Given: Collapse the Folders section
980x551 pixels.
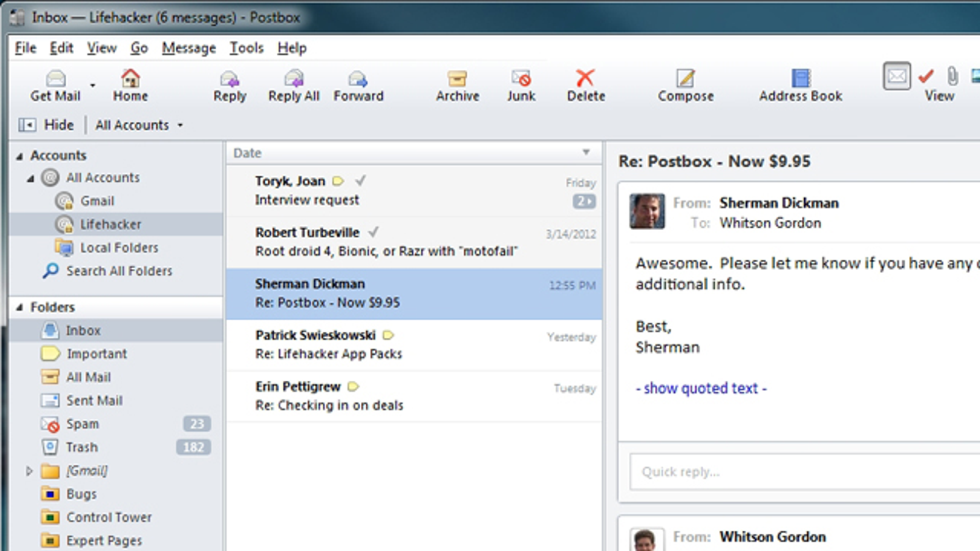Looking at the screenshot, I should pos(20,307).
